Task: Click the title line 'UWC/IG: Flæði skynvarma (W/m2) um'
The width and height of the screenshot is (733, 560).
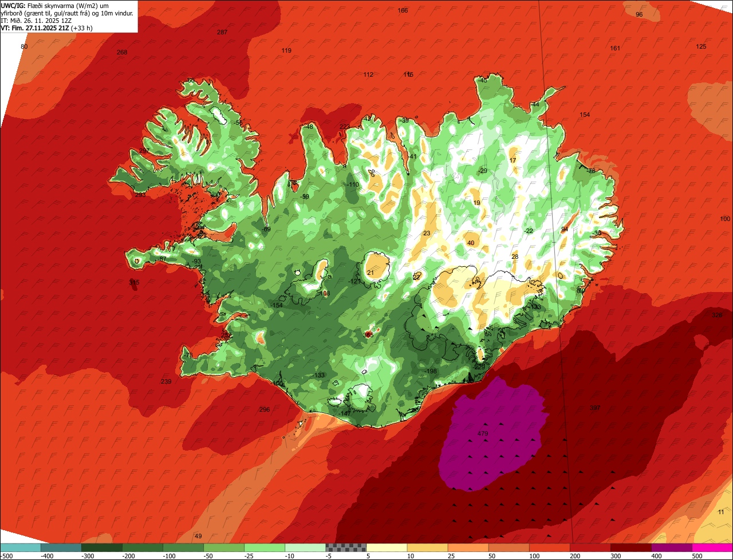Action: pyautogui.click(x=55, y=5)
